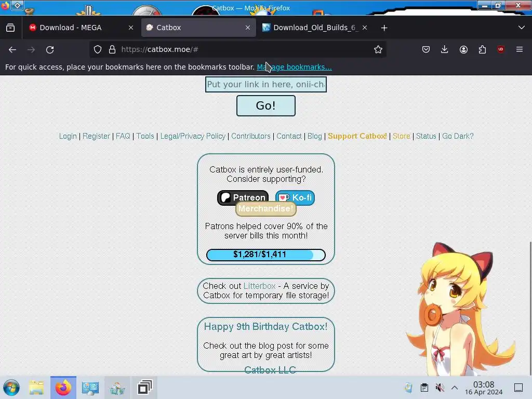Image resolution: width=532 pixels, height=399 pixels.
Task: Open the Blog link
Action: point(314,136)
